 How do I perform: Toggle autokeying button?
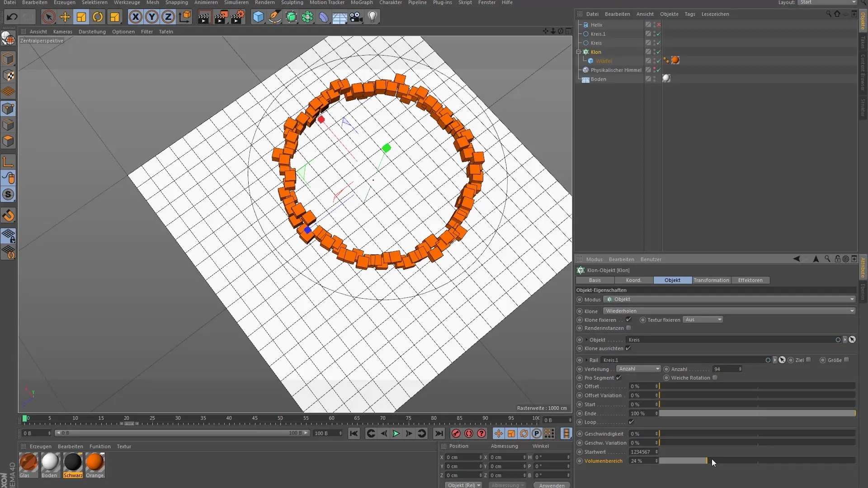click(469, 434)
